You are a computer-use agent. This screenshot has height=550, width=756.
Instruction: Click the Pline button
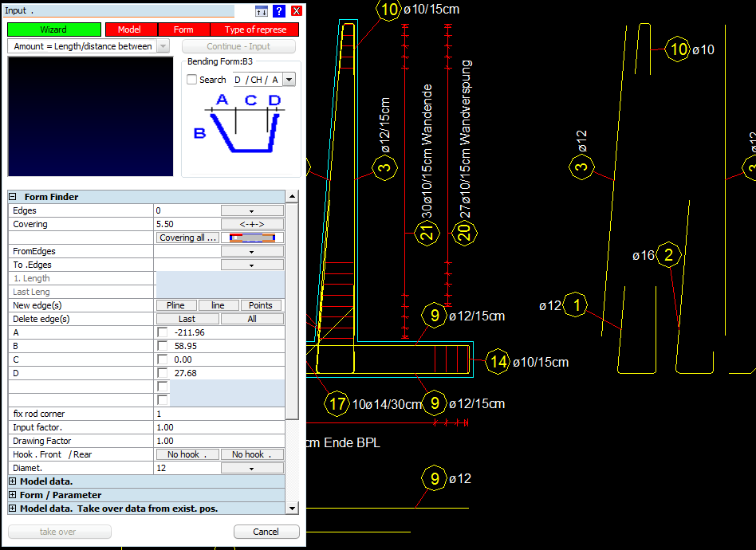[176, 305]
